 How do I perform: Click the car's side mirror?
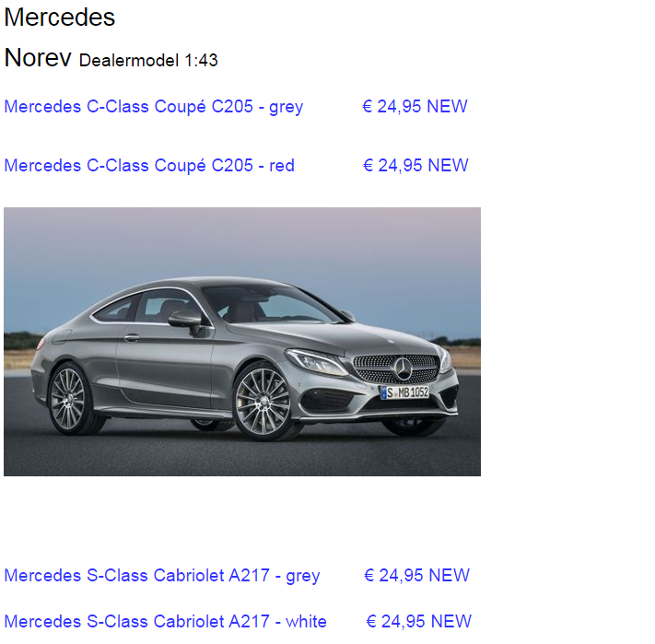[x=186, y=322]
